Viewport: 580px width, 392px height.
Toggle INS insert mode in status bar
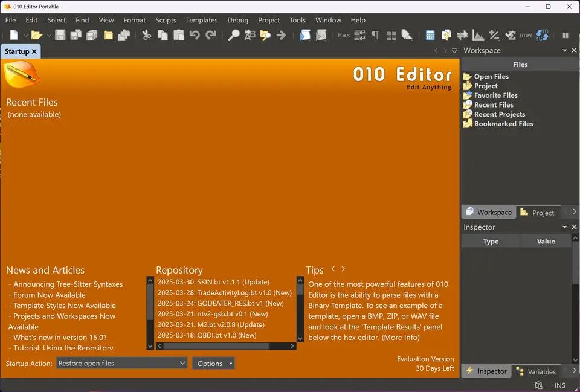[x=560, y=385]
